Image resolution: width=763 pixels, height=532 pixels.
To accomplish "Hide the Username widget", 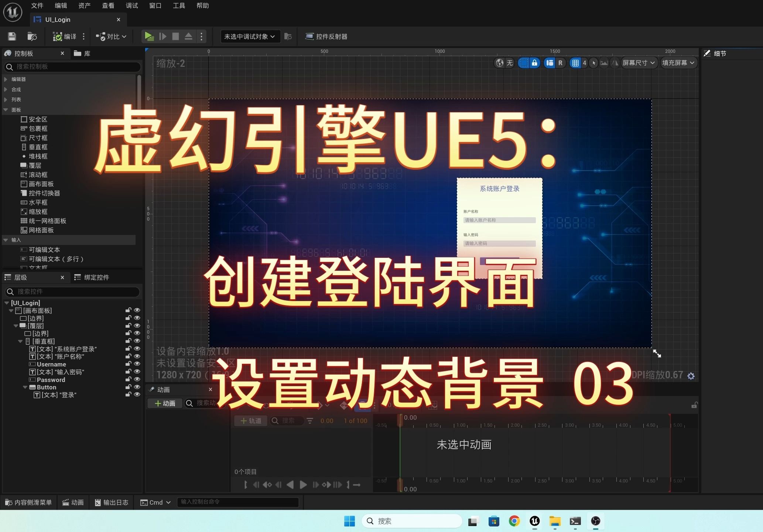I will 137,364.
